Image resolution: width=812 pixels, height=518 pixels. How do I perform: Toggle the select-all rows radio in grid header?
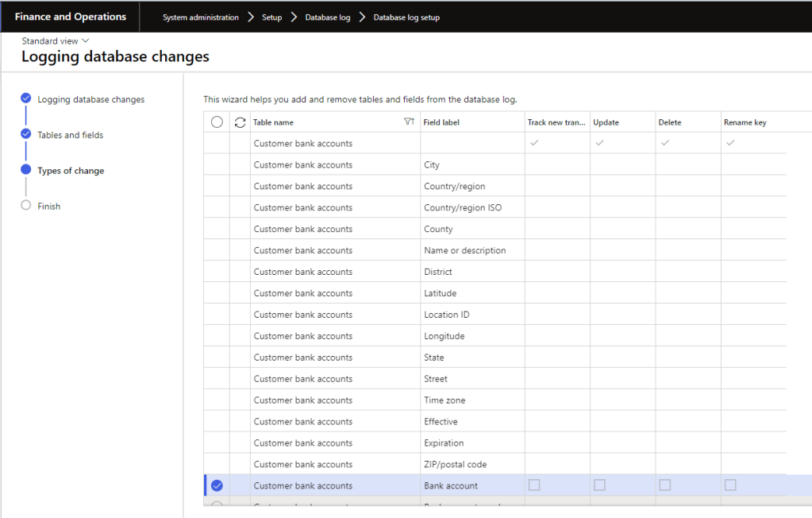[x=217, y=122]
